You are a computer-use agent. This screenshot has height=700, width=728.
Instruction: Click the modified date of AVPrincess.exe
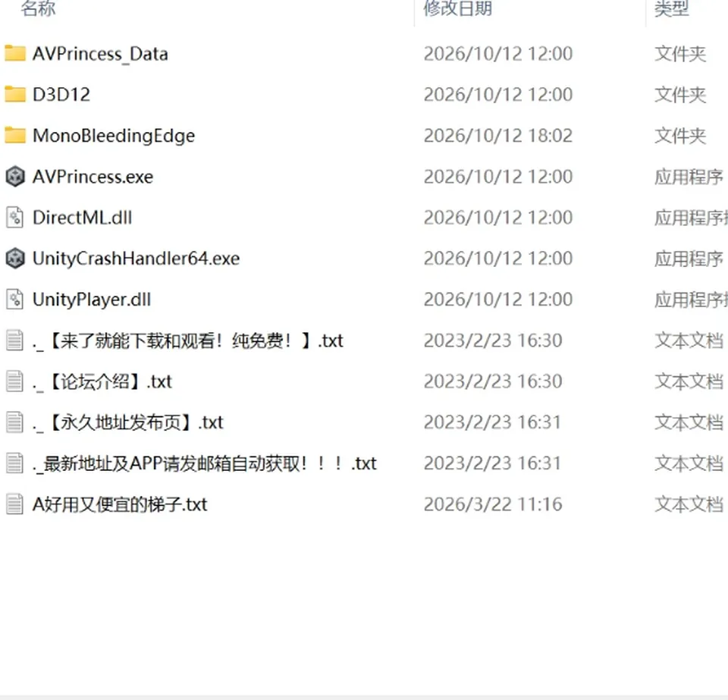click(x=498, y=177)
